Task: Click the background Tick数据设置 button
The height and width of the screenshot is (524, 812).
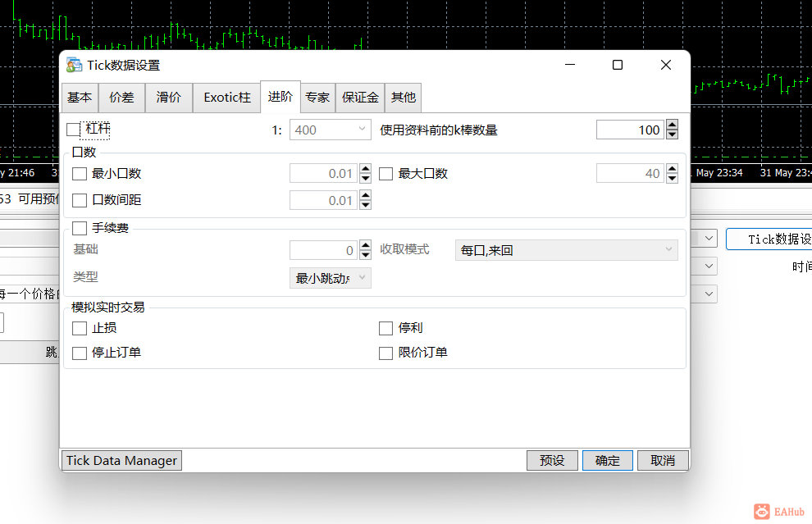Action: pos(769,239)
